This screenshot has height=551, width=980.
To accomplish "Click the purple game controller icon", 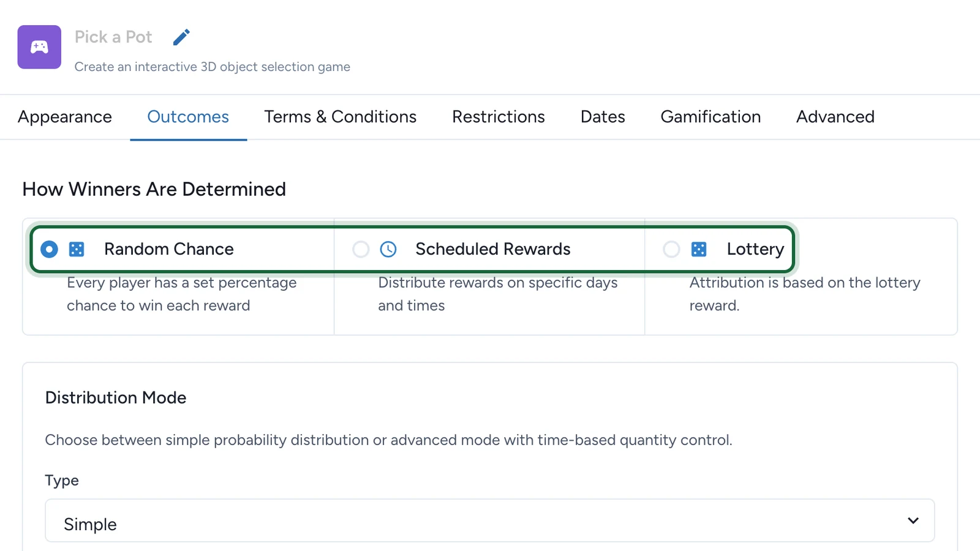I will 39,47.
